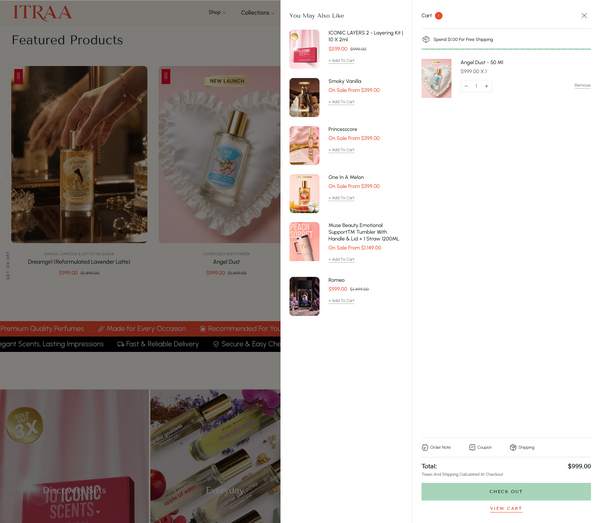This screenshot has width=600, height=523.
Task: Open ICONIC LAYERS 2 product title
Action: [x=365, y=36]
